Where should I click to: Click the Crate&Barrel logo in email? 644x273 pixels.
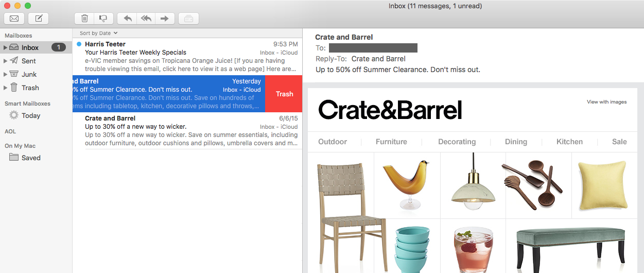click(390, 110)
